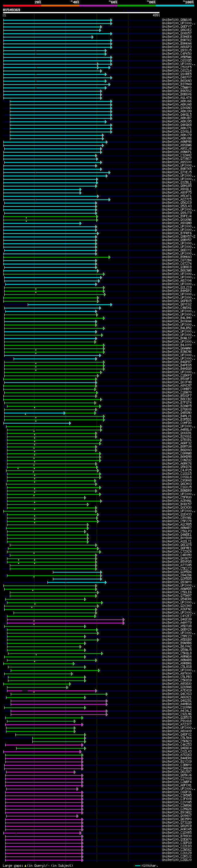Open hit UniRef100_A2R4N1
This screenshot has width=197, height=868.
(177, 501)
